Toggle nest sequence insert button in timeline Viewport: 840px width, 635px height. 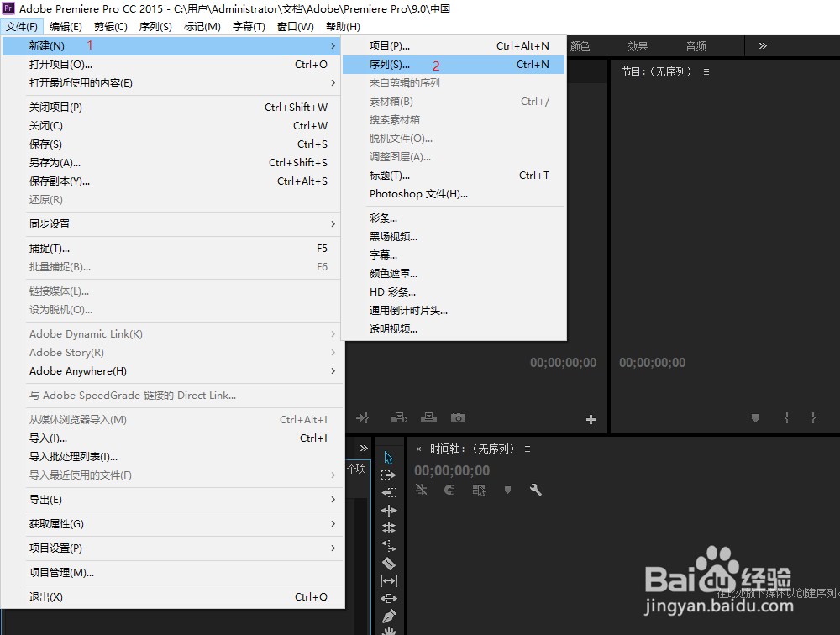click(x=421, y=489)
